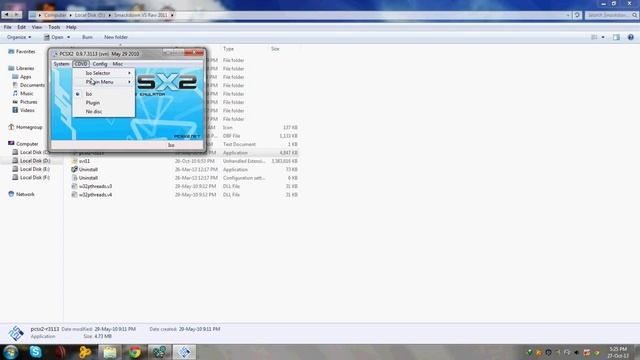Expand breadcrumb arrow after Local Disk (D:)
The height and width of the screenshot is (360, 640).
[109, 15]
